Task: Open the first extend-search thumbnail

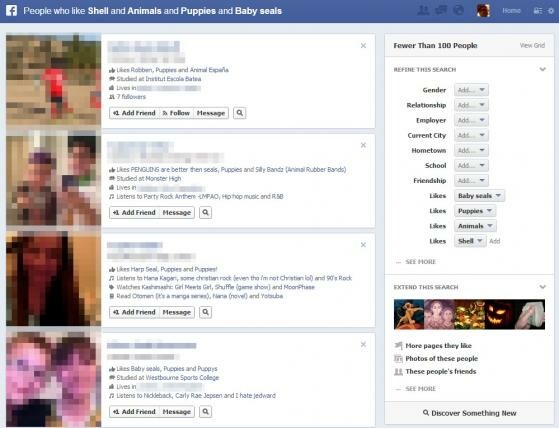Action: click(409, 314)
